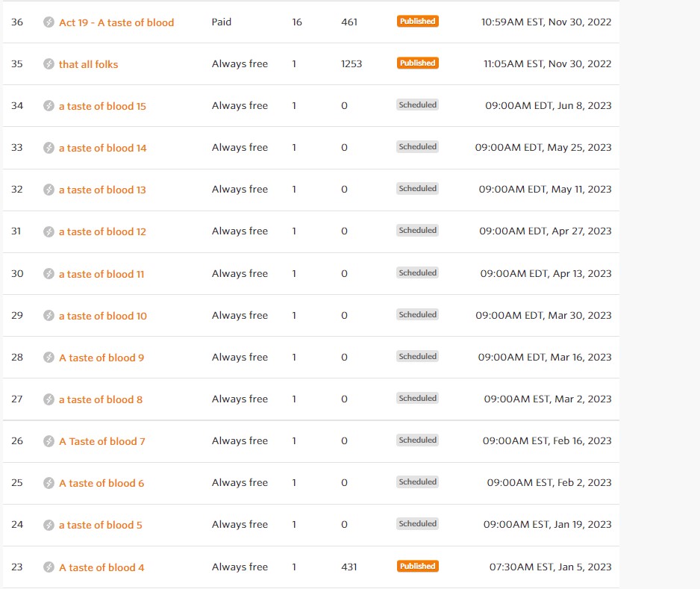Open A taste of blood 4 episode
Image resolution: width=700 pixels, height=589 pixels.
[101, 567]
